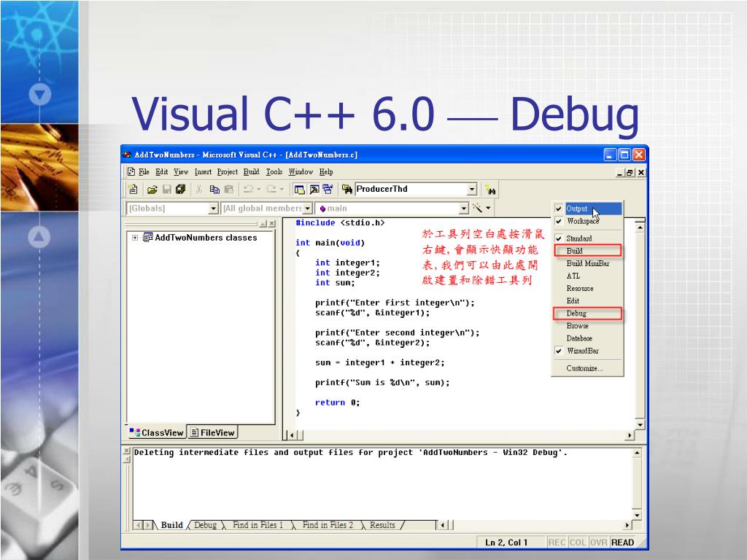The image size is (747, 560).
Task: Switch to Find in Files 1 tab
Action: tap(258, 525)
